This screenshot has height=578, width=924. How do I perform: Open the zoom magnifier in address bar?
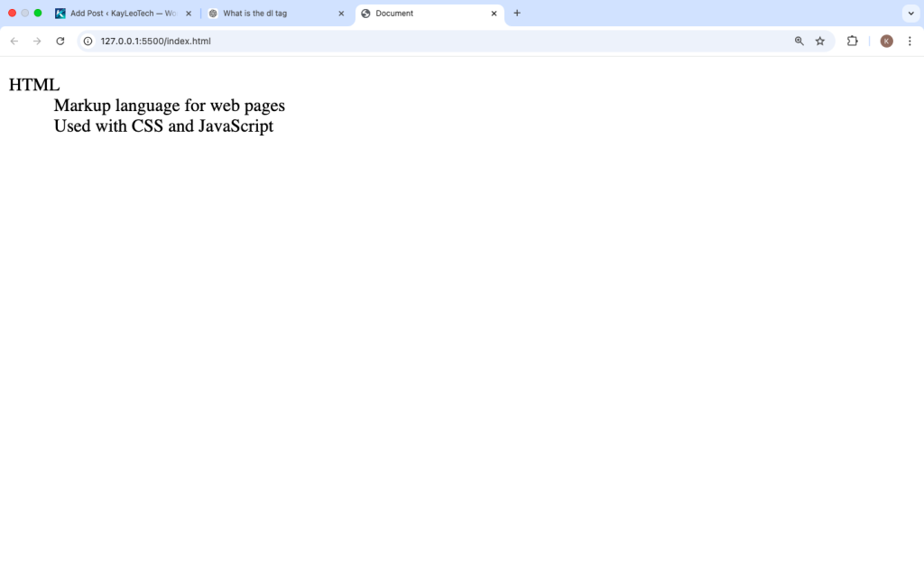coord(799,41)
